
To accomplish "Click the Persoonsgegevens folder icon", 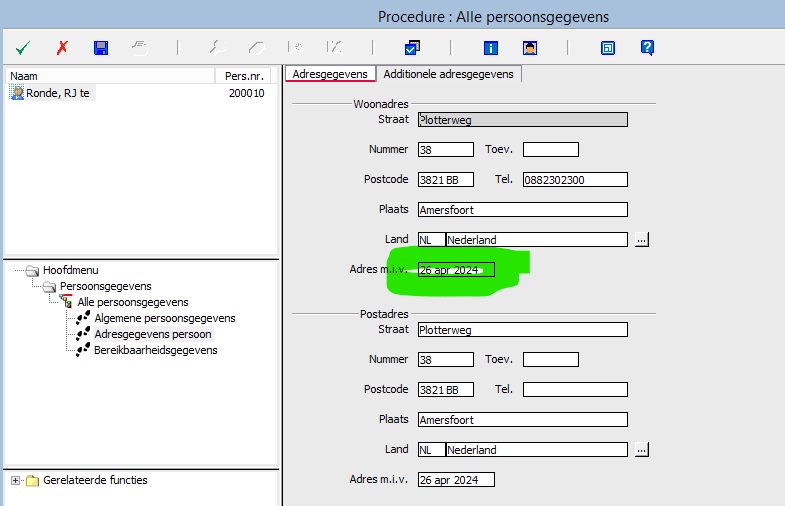I will [x=49, y=287].
